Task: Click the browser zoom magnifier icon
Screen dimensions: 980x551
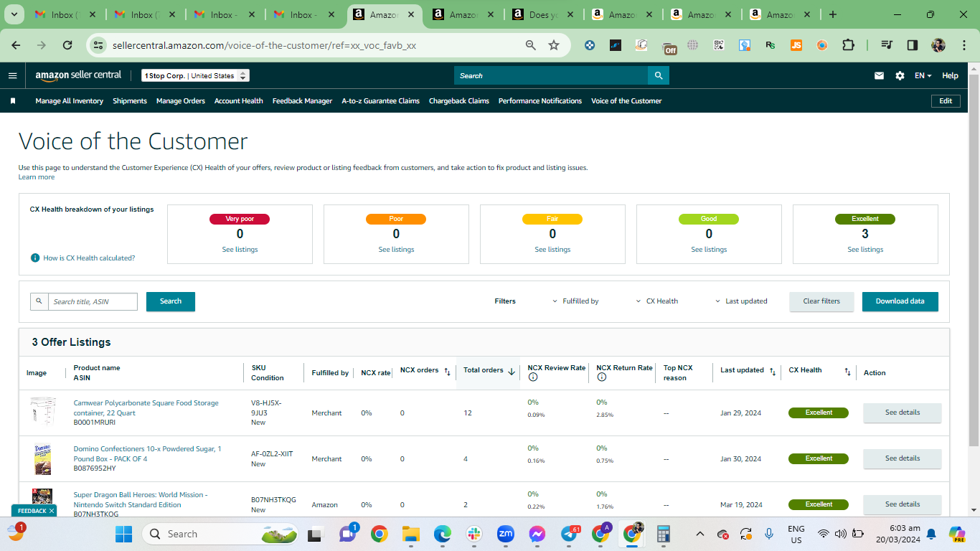Action: [x=531, y=45]
